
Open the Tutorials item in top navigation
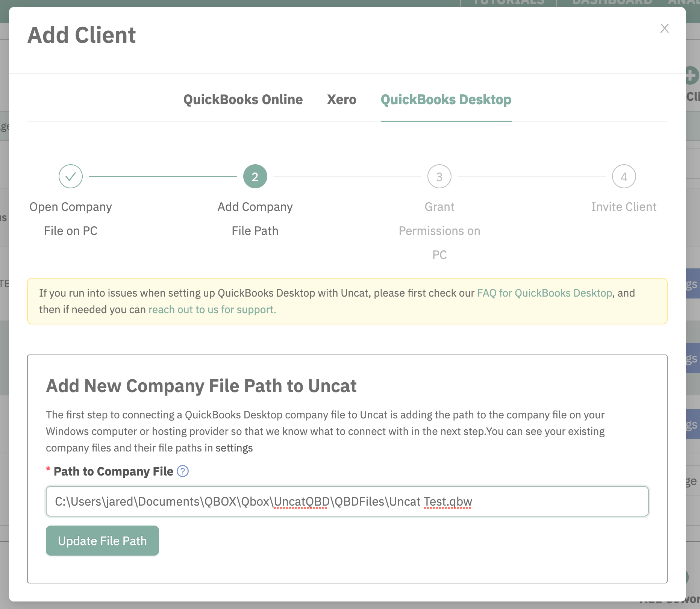pos(508,2)
